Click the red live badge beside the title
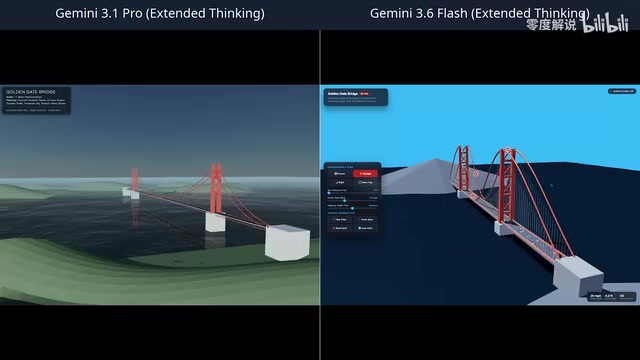This screenshot has width=640, height=360. click(364, 93)
